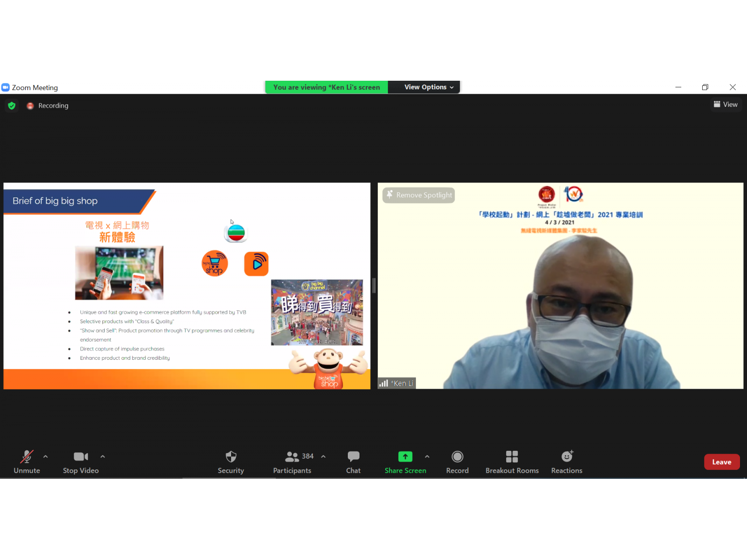Click Remove Spotlight on Ken Li's video

[x=419, y=195]
